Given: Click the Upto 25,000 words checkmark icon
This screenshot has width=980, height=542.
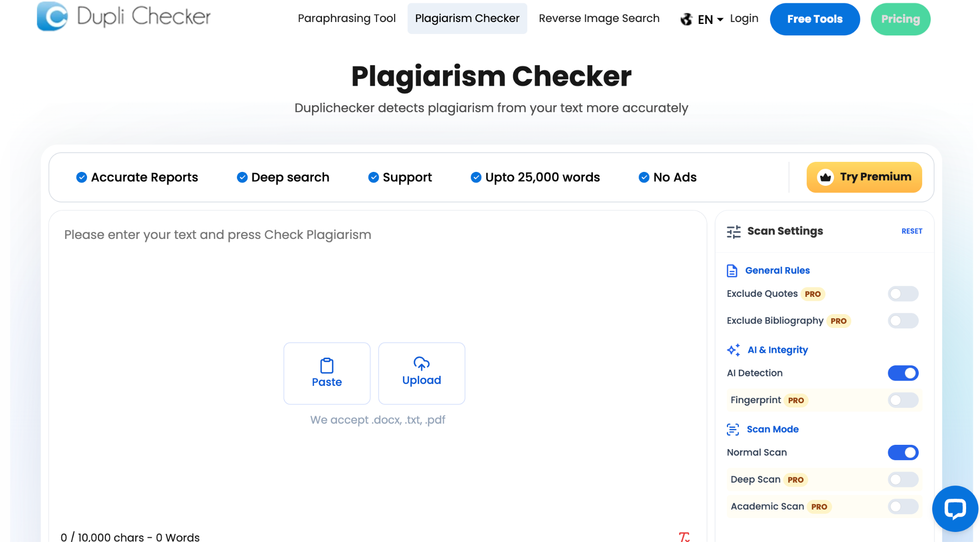Looking at the screenshot, I should click(476, 177).
